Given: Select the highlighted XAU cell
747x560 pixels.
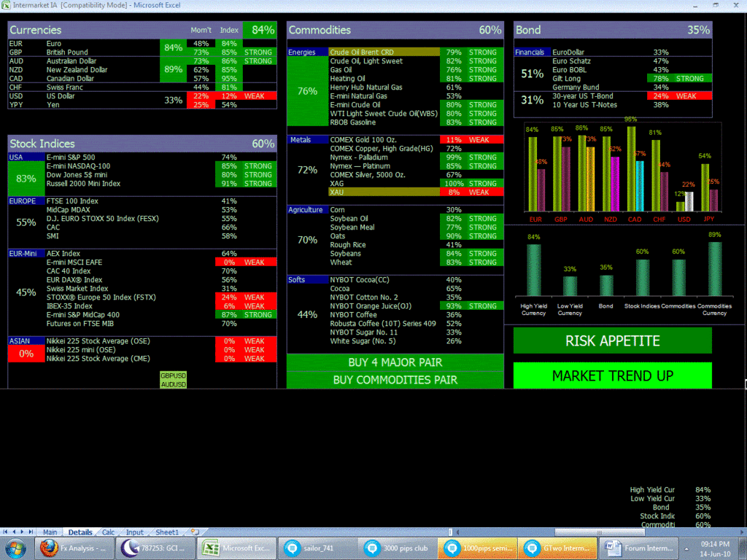Looking at the screenshot, I should [384, 192].
